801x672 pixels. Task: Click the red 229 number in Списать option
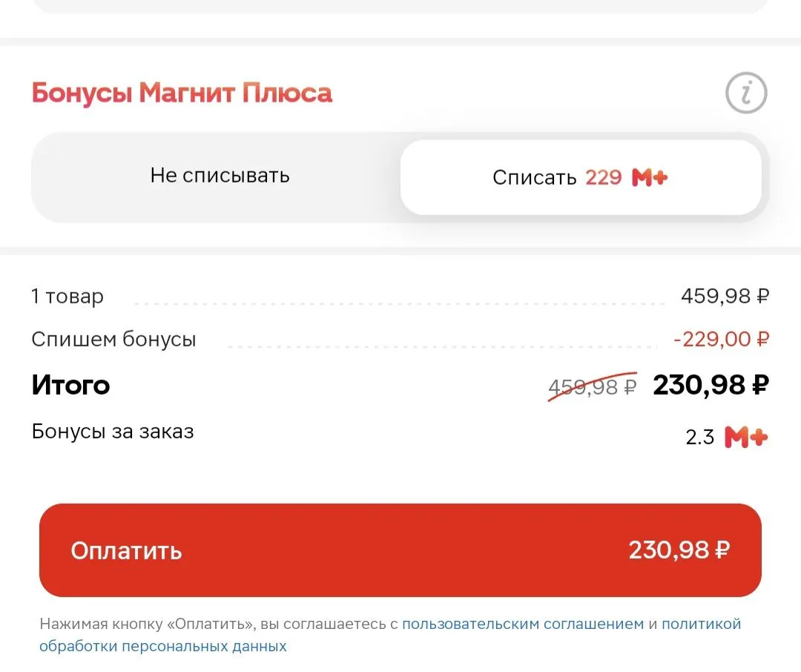(x=603, y=178)
